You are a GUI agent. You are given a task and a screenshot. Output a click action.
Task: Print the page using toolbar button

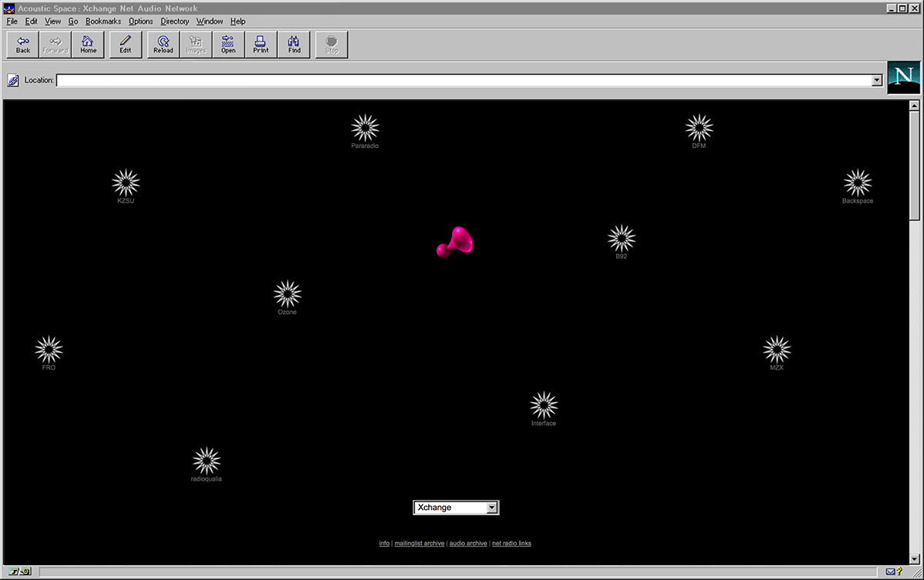tap(261, 45)
